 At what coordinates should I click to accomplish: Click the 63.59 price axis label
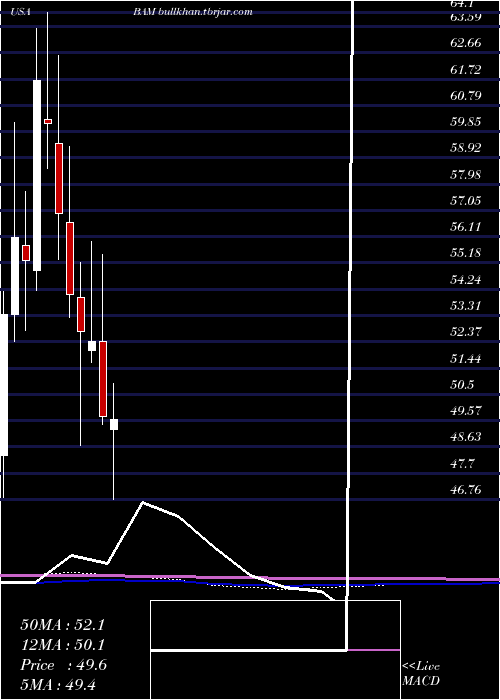point(466,17)
